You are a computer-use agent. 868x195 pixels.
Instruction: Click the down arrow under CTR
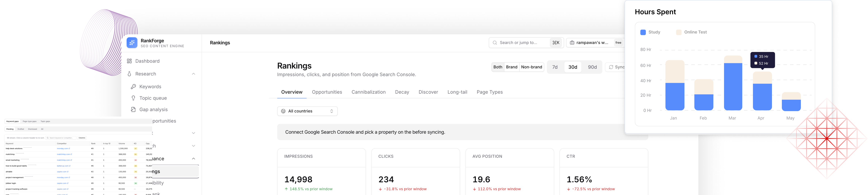(568, 189)
